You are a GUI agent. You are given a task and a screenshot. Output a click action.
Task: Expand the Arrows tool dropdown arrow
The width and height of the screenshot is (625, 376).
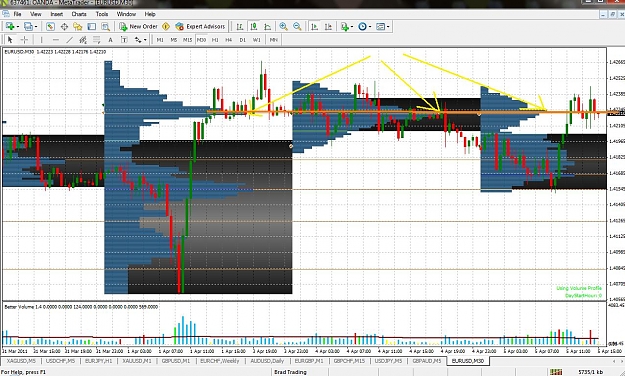pos(145,40)
